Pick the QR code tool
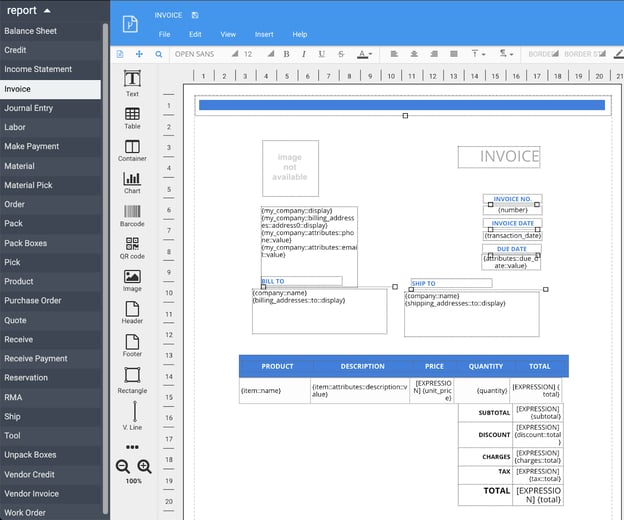 (132, 246)
